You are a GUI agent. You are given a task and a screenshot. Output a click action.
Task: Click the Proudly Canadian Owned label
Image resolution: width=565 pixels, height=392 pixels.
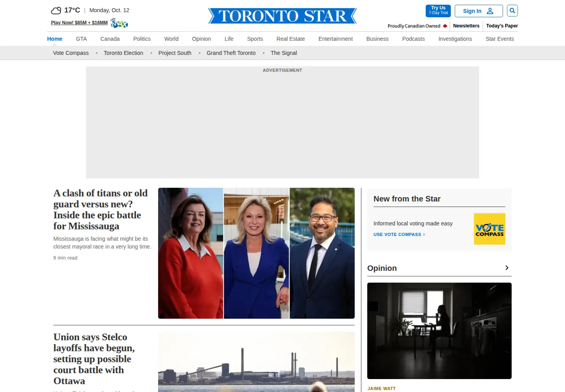click(417, 26)
